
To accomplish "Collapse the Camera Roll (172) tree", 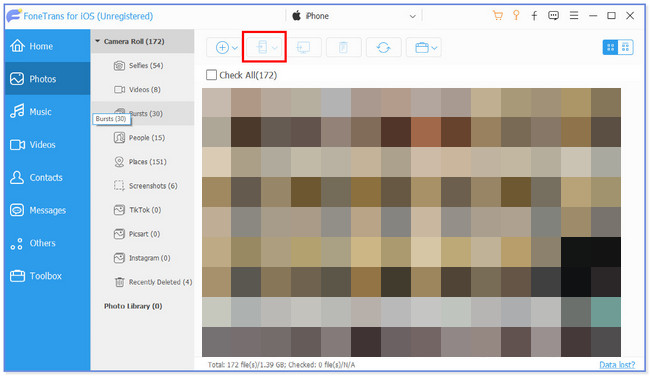I will point(98,41).
